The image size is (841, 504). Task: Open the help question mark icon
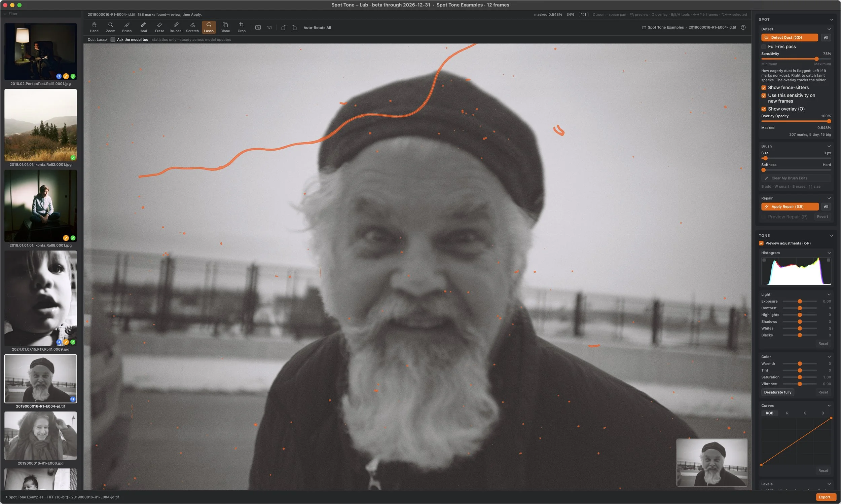743,28
